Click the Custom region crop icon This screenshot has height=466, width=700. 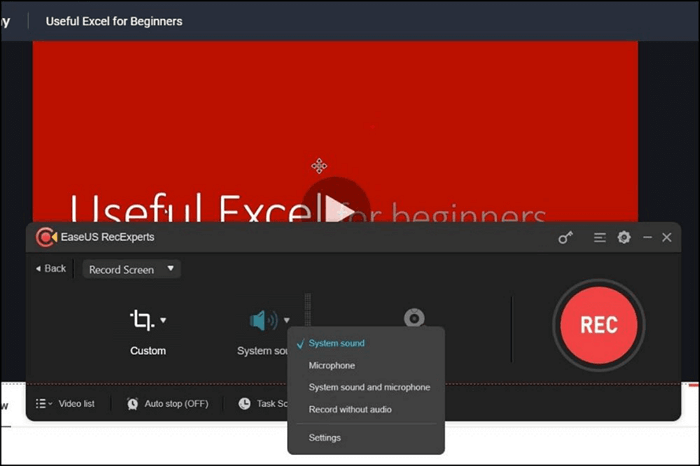(142, 320)
